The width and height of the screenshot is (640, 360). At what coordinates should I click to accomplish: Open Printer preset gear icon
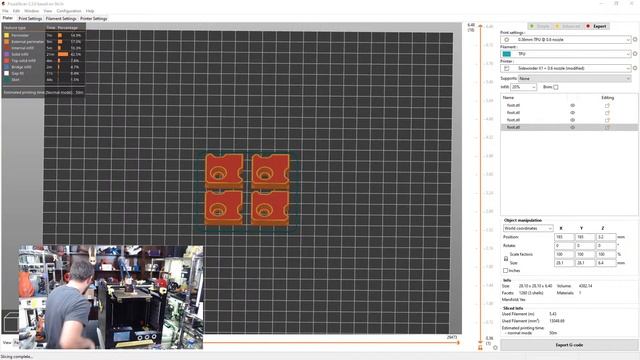635,68
